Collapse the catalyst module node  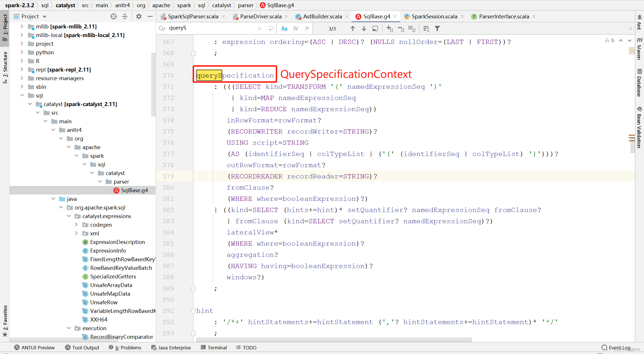pyautogui.click(x=30, y=104)
